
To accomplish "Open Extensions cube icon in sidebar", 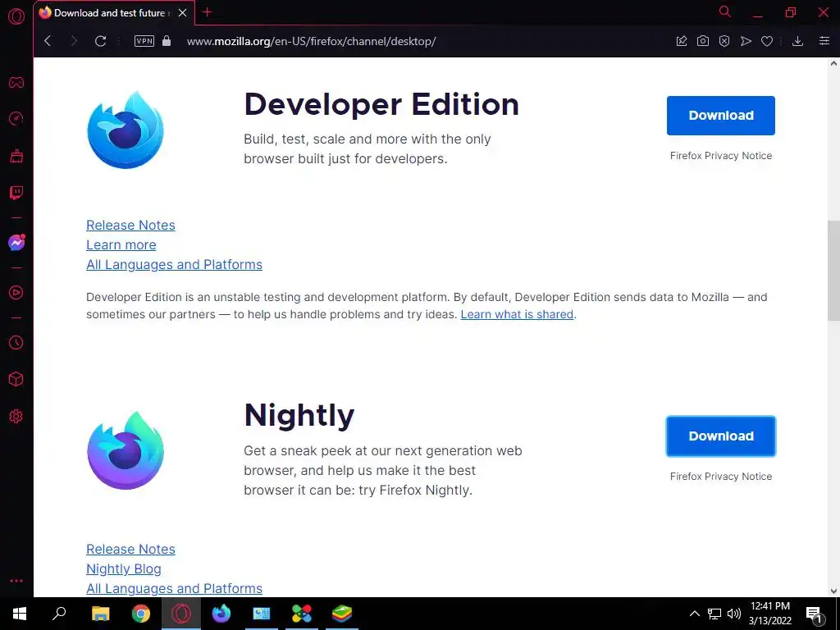I will click(16, 379).
